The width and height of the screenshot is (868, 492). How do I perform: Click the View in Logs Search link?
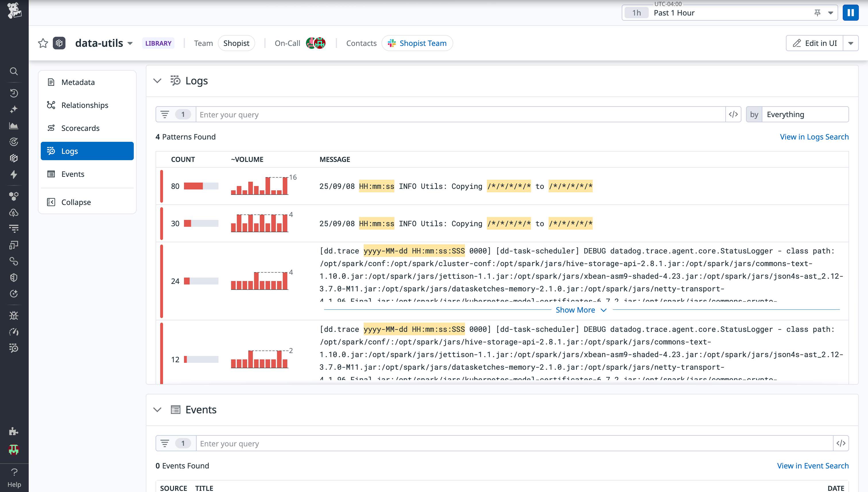[x=814, y=137]
